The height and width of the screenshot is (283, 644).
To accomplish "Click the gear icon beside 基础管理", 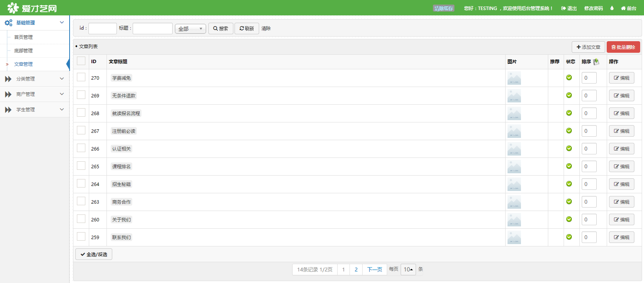I will tap(8, 23).
